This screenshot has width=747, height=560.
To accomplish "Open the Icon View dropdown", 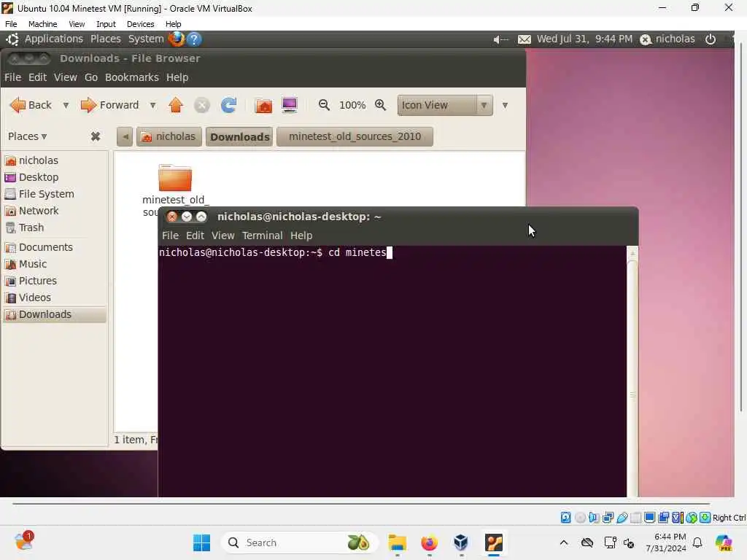I will point(445,105).
